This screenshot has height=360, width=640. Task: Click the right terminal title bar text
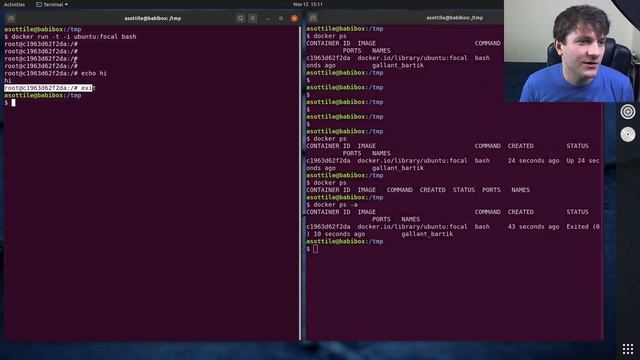point(455,18)
